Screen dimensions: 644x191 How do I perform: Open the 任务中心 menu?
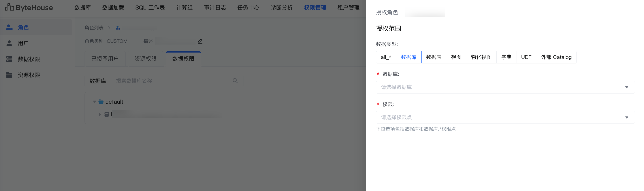coord(248,8)
